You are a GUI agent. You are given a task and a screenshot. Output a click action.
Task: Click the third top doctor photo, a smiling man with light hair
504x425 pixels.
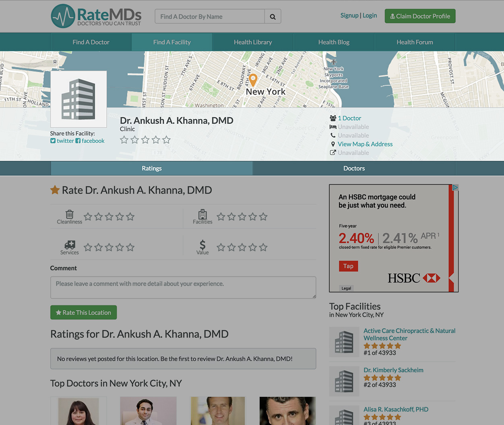click(218, 411)
